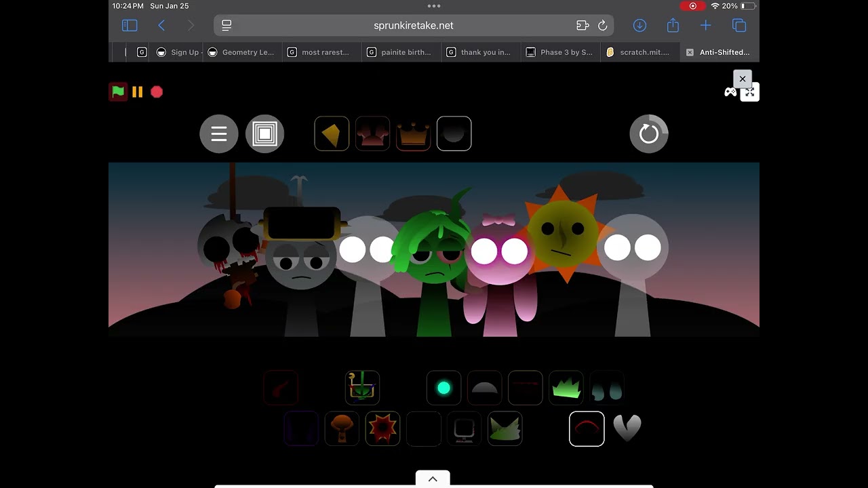Stop the project with the red stop sign
The width and height of the screenshot is (868, 488).
coord(157,91)
